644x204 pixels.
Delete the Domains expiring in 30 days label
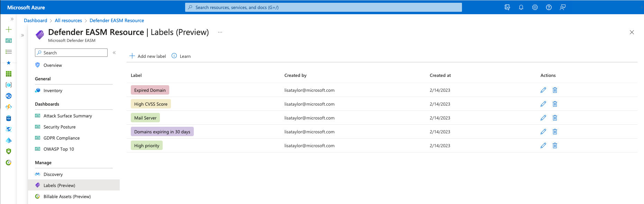coord(555,132)
